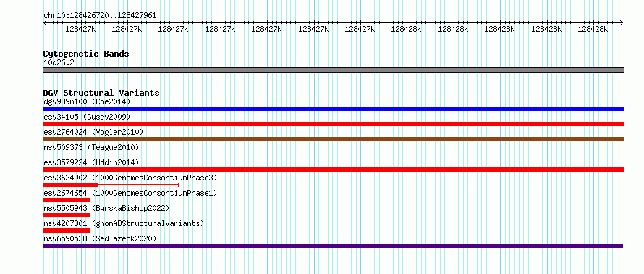Click the red nsv5505943 variant bar
Viewport: 644px width, 274px height.
click(67, 215)
